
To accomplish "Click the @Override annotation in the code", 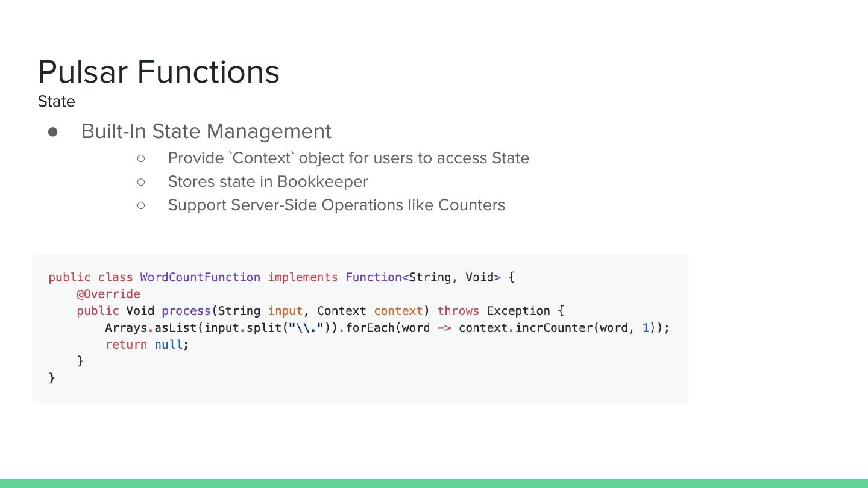I will (108, 294).
